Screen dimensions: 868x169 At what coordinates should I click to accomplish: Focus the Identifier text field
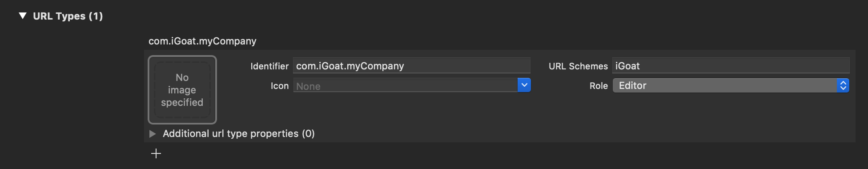(412, 66)
